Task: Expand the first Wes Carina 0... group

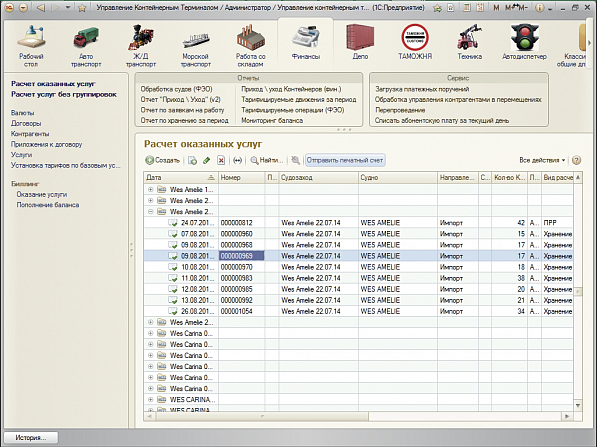Action: click(150, 333)
